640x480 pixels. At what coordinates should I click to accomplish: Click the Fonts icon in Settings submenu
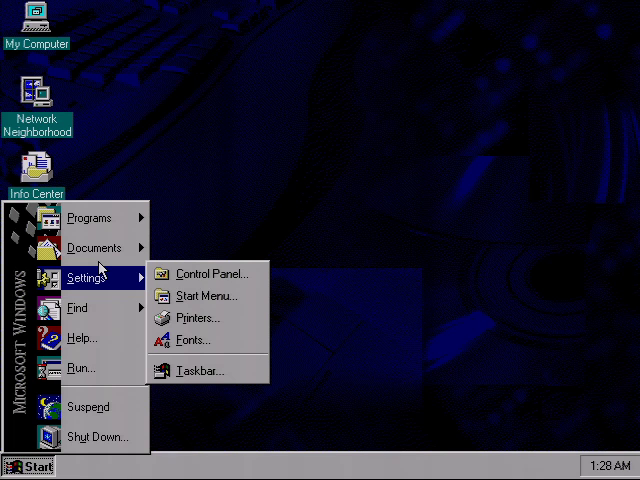[162, 340]
